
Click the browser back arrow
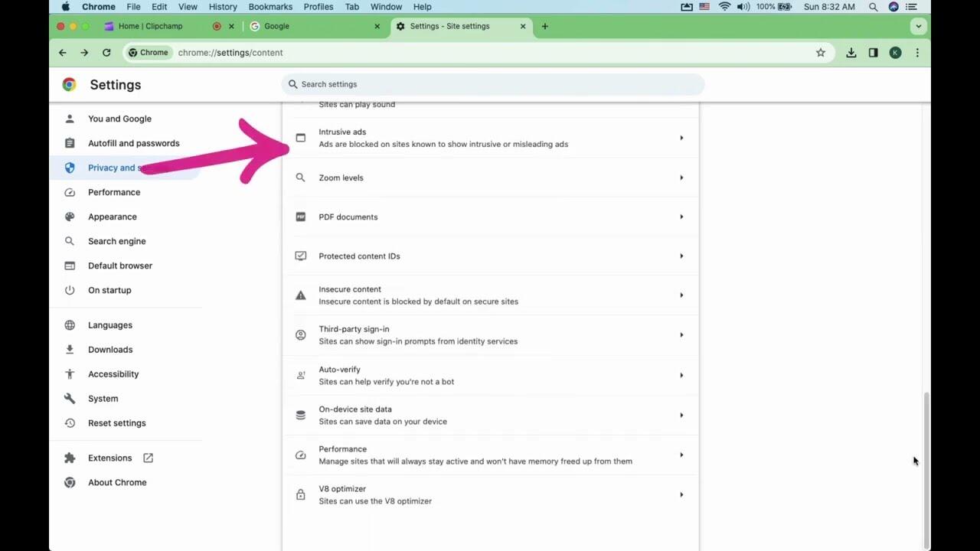pos(63,53)
